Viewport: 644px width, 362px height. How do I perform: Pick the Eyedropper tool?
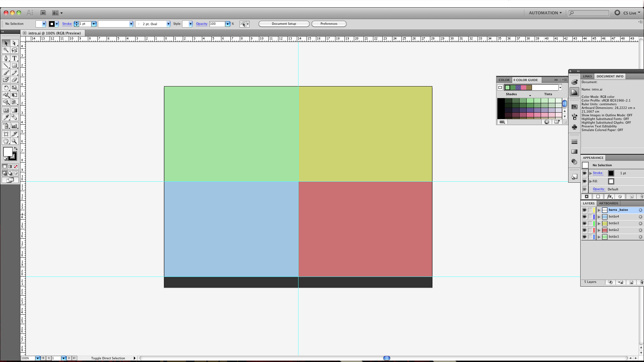coord(6,117)
